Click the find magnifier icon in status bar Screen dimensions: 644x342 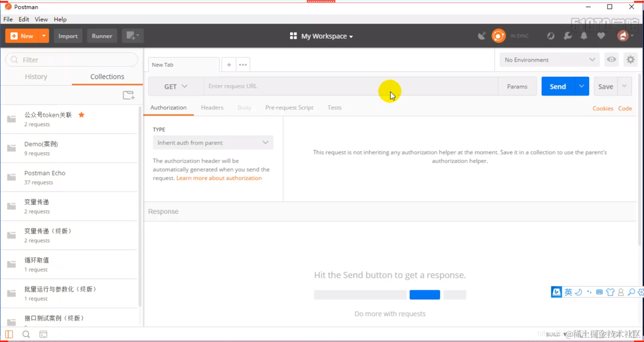26,334
